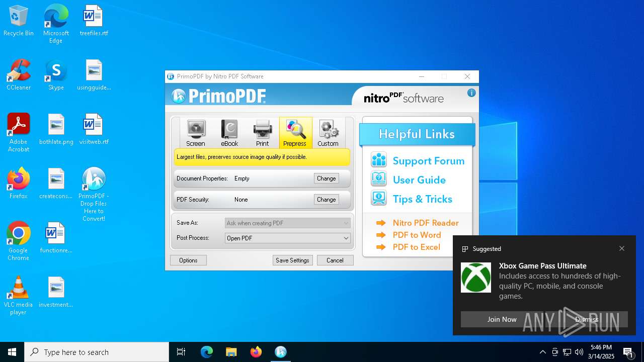Open CCleaner desktop shortcut
The width and height of the screenshot is (644, 362).
[19, 75]
